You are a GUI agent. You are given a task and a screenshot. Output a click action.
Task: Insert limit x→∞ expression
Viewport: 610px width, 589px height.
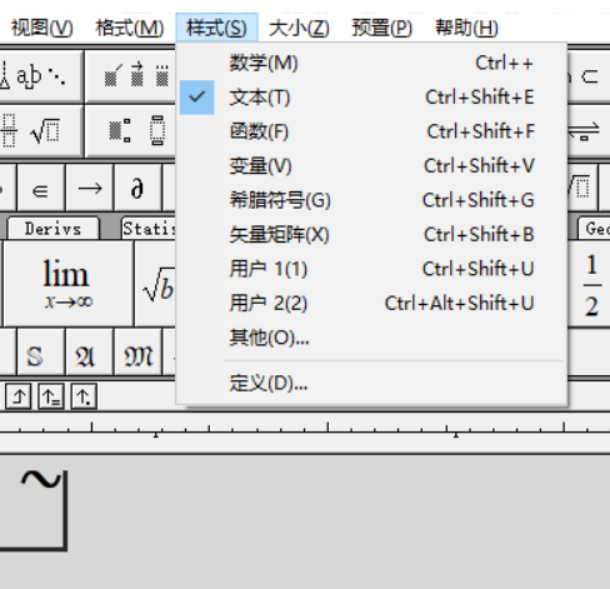tap(68, 284)
